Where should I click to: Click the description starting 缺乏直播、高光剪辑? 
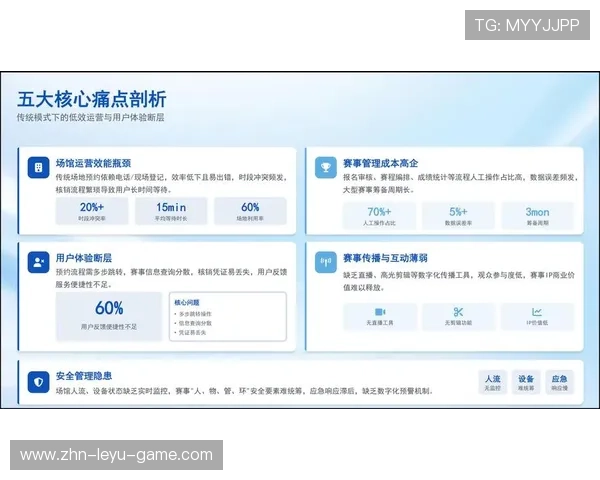[459, 281]
